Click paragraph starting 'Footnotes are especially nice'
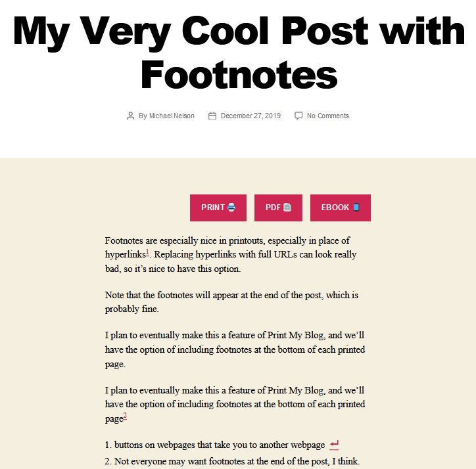 [231, 254]
